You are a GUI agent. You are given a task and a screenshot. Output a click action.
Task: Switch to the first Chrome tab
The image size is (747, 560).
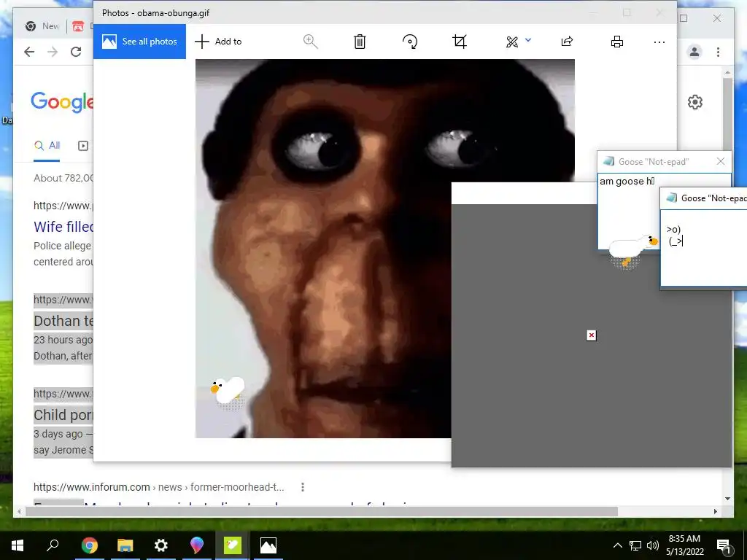pyautogui.click(x=42, y=26)
